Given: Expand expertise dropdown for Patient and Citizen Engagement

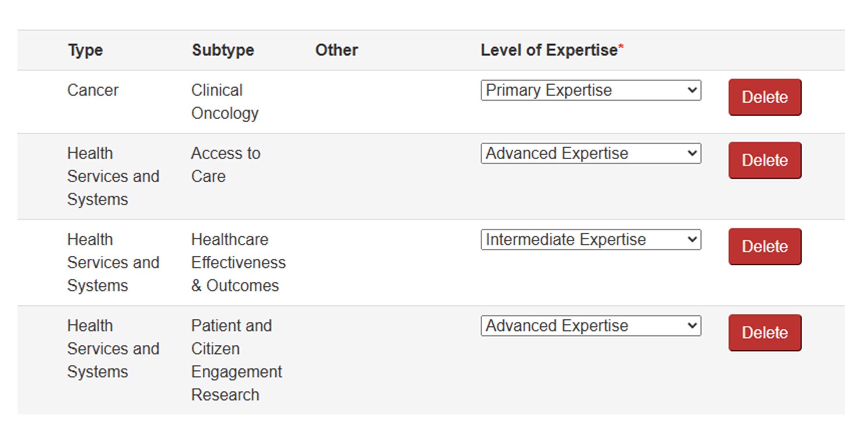Looking at the screenshot, I should click(590, 326).
